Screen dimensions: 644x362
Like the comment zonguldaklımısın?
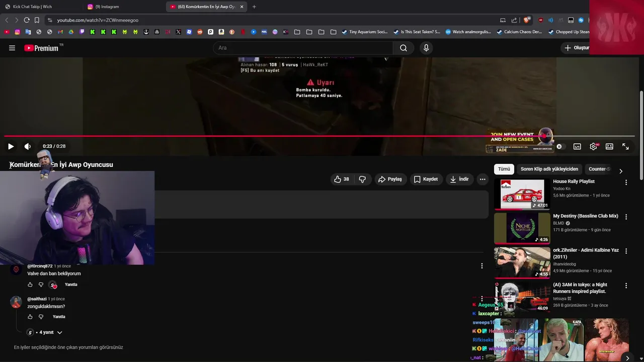click(x=30, y=317)
